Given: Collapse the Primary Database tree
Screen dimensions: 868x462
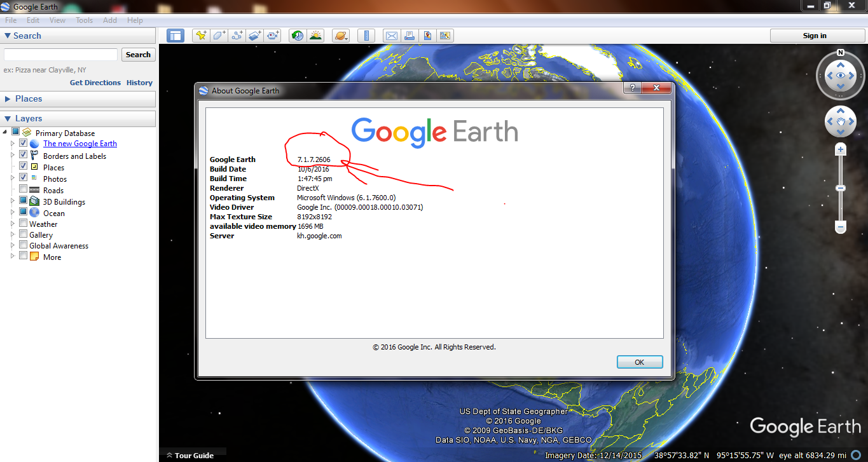Looking at the screenshot, I should coord(5,133).
